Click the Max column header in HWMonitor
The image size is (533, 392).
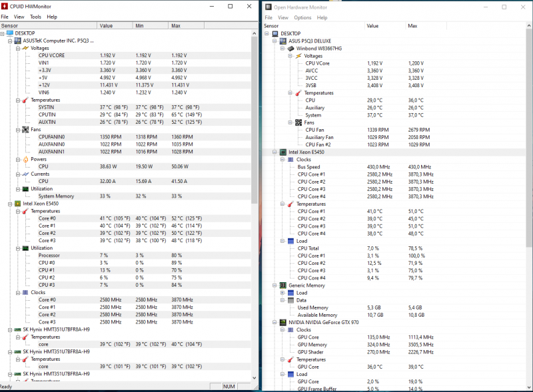point(176,25)
